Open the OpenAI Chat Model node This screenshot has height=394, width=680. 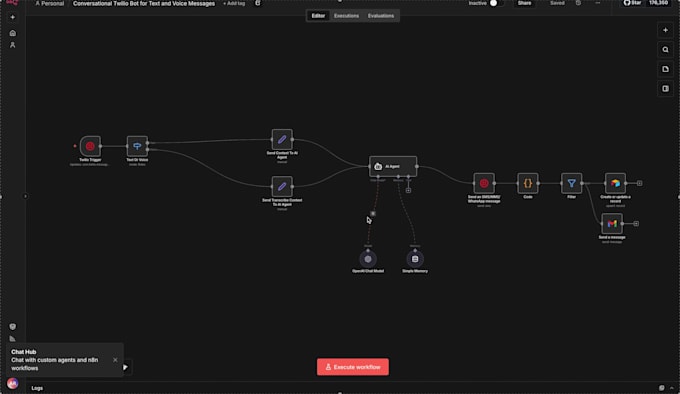coord(368,259)
